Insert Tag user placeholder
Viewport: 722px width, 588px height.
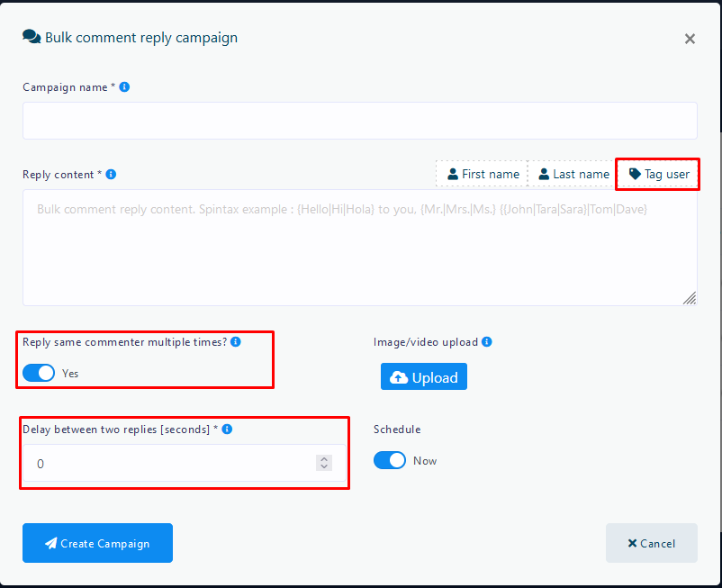coord(658,174)
